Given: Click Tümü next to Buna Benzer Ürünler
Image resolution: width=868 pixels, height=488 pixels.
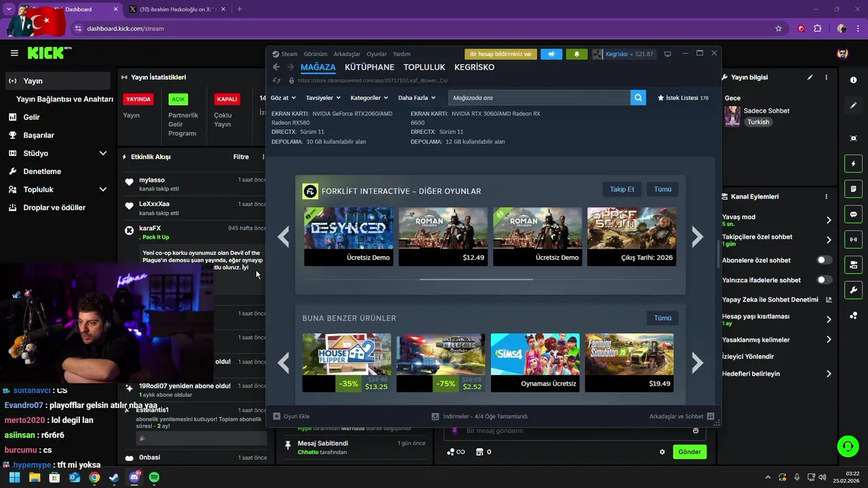Looking at the screenshot, I should [x=663, y=318].
